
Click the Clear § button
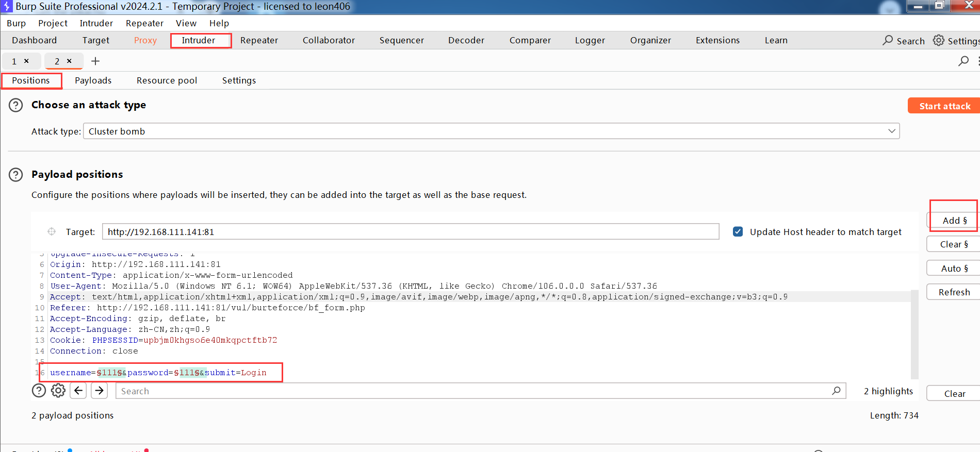tap(954, 244)
